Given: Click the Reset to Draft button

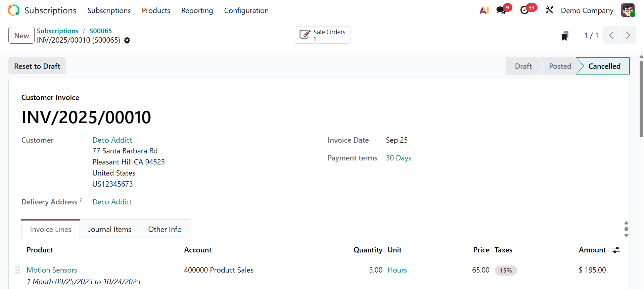Looking at the screenshot, I should (37, 66).
